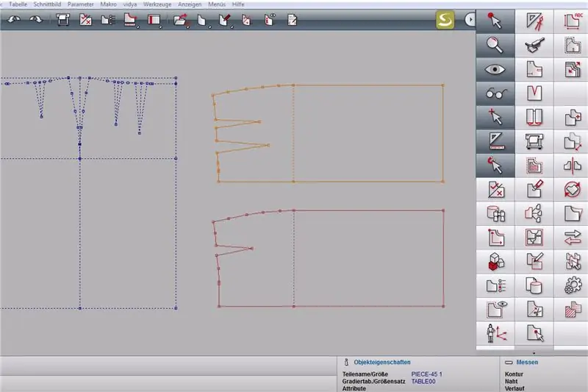Open the Anzeigen menu
This screenshot has height=392, width=588.
tap(190, 4)
